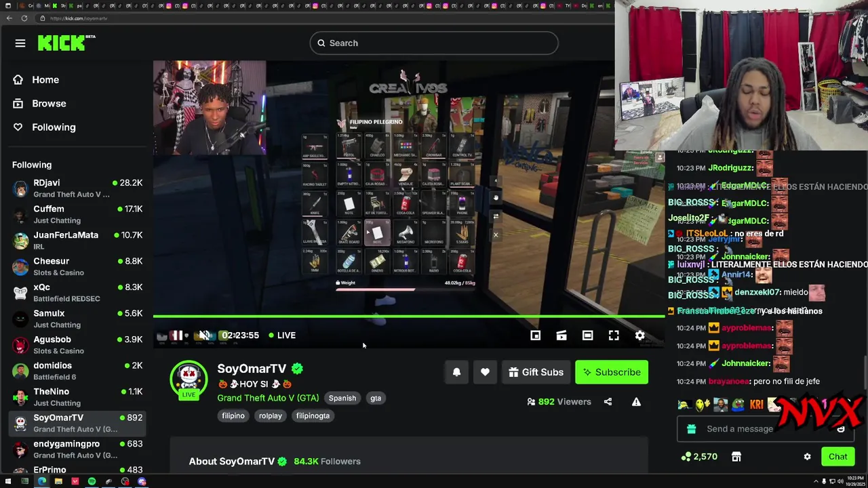The image size is (868, 488).
Task: Jump to LIVE in the player
Action: pos(282,335)
